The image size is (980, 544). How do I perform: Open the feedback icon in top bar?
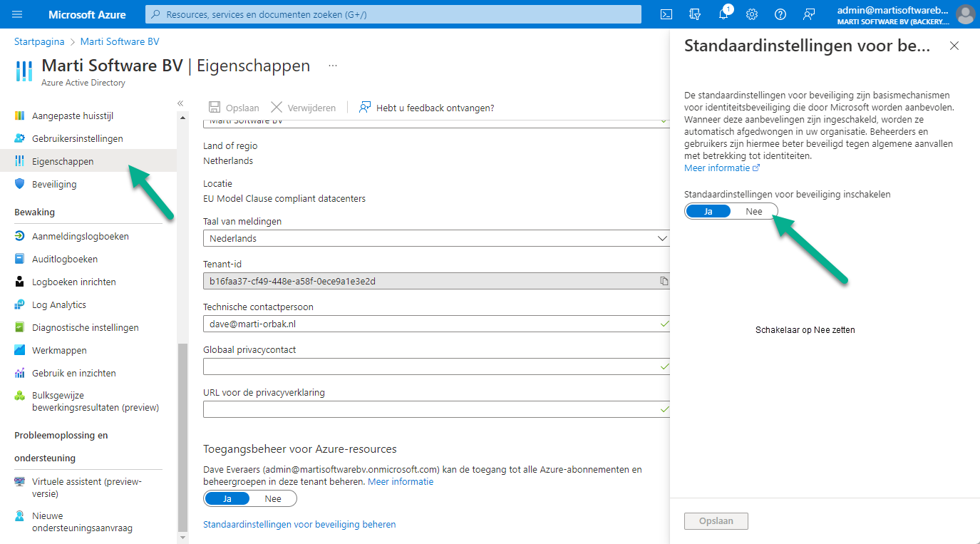coord(809,14)
